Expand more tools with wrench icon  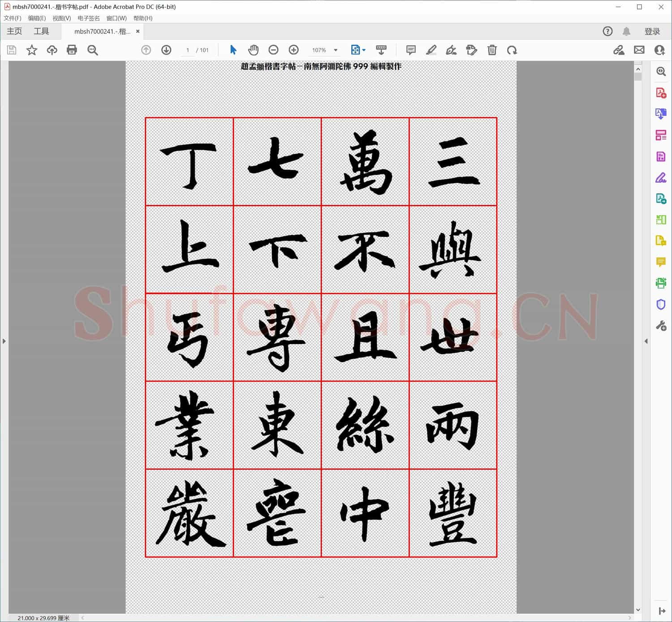(x=661, y=325)
